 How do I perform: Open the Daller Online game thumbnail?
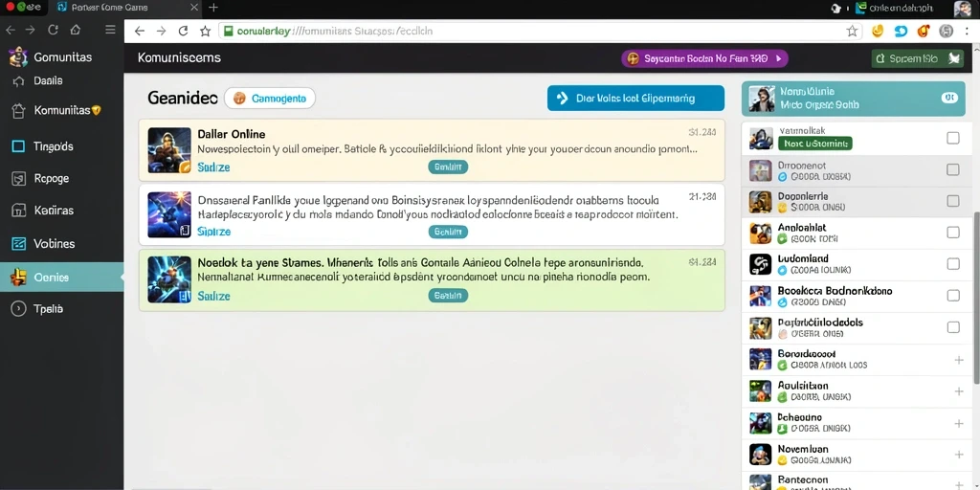tap(169, 150)
